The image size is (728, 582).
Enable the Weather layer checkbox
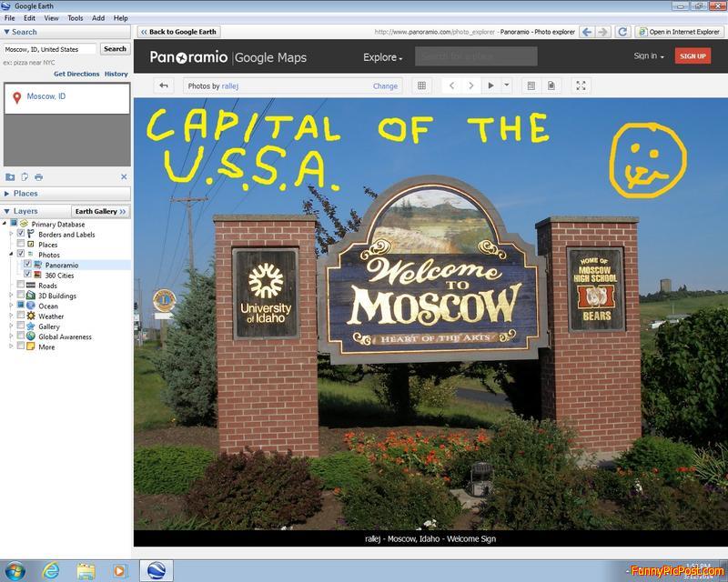pyautogui.click(x=20, y=315)
